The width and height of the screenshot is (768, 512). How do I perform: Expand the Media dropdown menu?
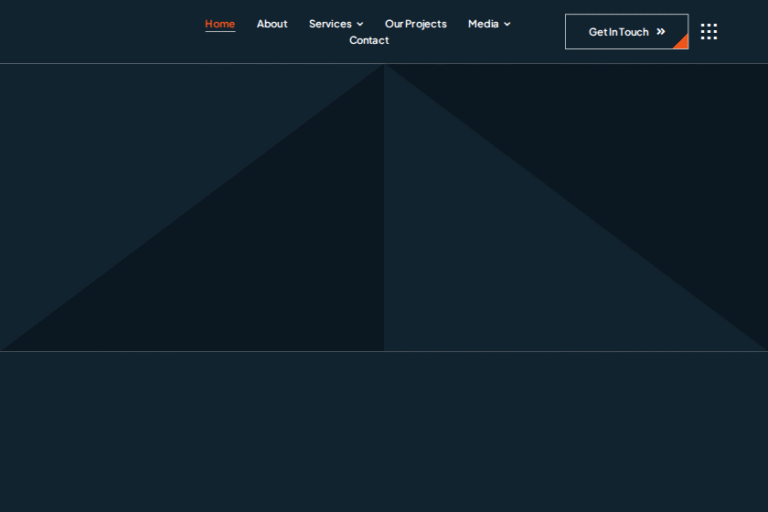coord(484,24)
